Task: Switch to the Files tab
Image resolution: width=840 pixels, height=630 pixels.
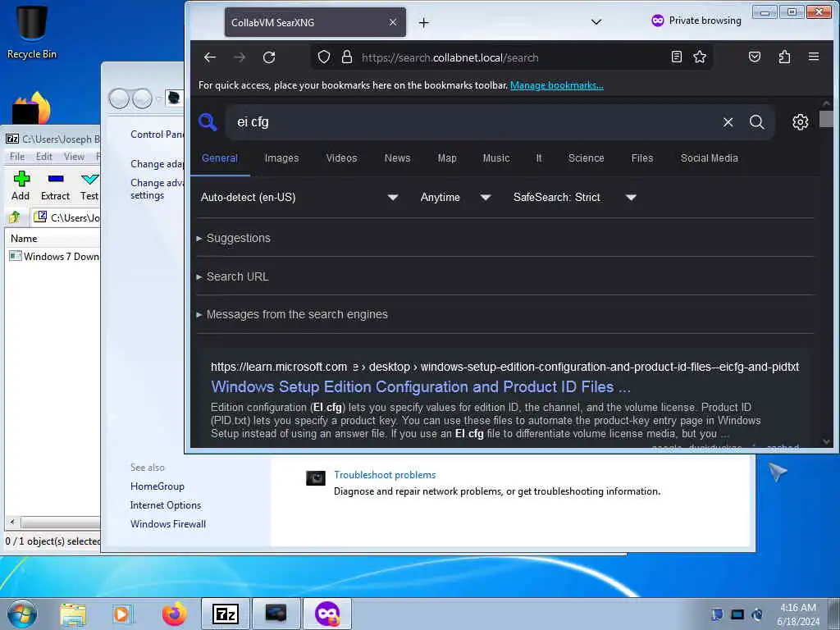Action: click(641, 158)
